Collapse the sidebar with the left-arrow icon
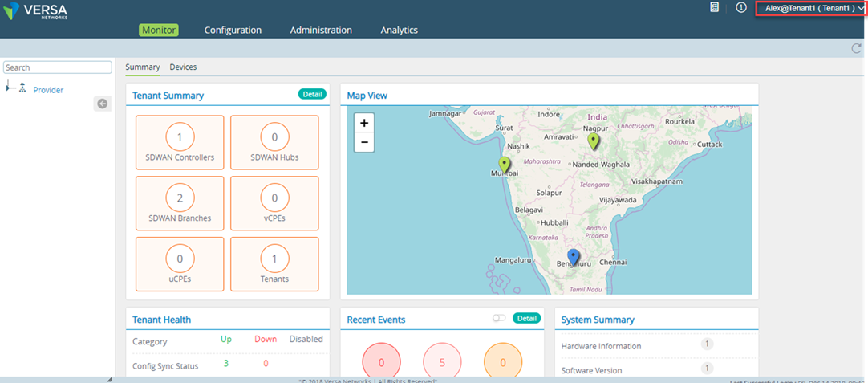Viewport: 868px width, 383px height. (x=103, y=104)
